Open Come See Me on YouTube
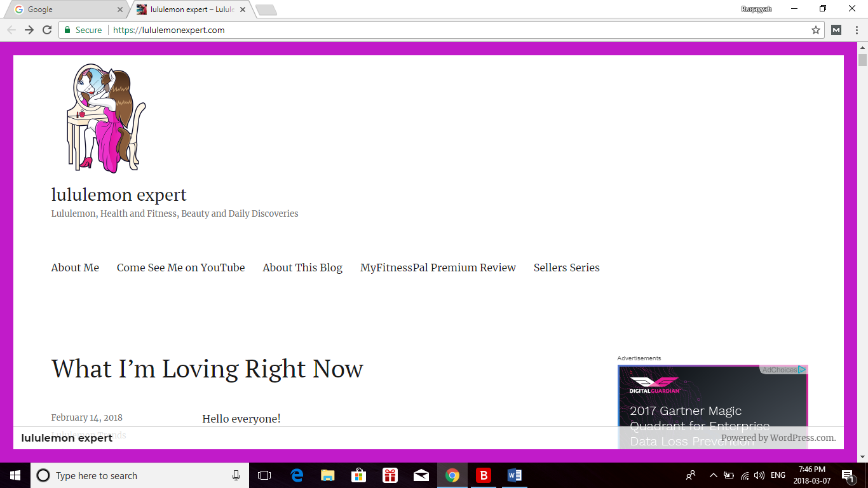 180,268
